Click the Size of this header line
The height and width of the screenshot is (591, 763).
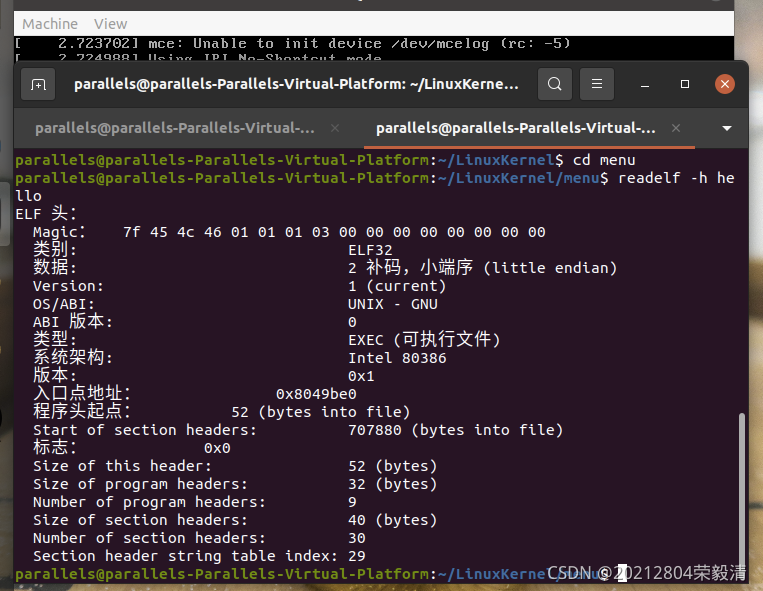[x=235, y=466]
